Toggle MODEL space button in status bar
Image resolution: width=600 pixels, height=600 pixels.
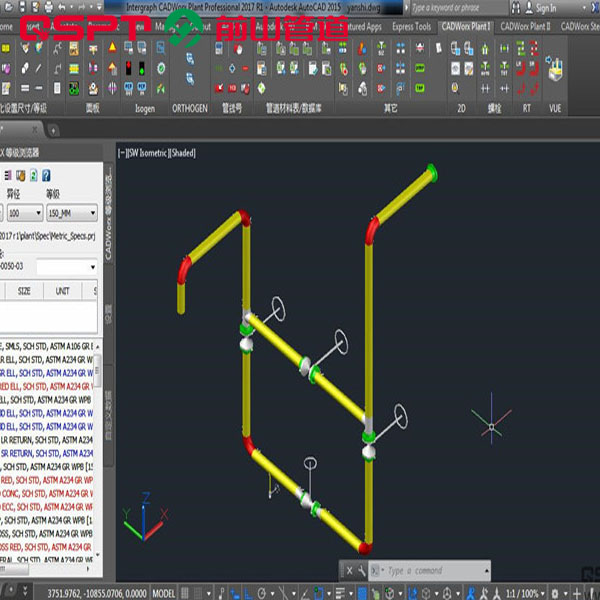pos(164,593)
